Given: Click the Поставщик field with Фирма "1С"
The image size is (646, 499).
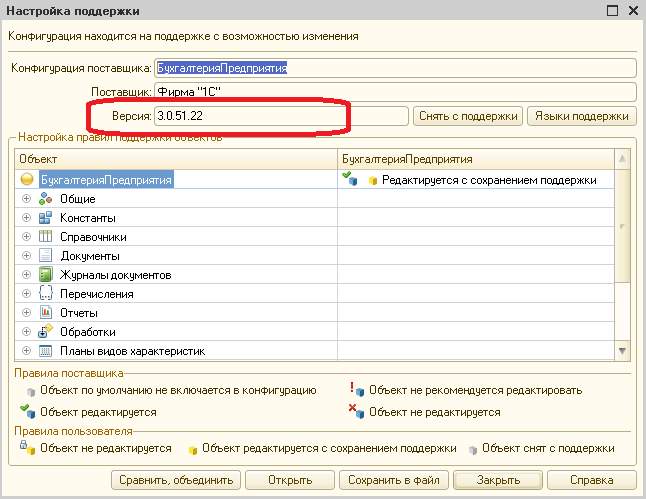Looking at the screenshot, I should 396,92.
